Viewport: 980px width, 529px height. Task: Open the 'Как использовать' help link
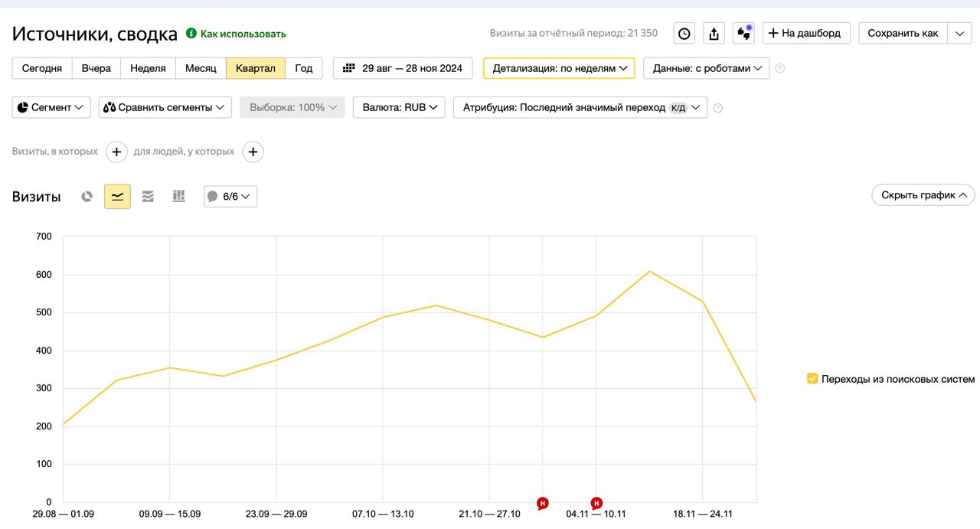tap(243, 34)
